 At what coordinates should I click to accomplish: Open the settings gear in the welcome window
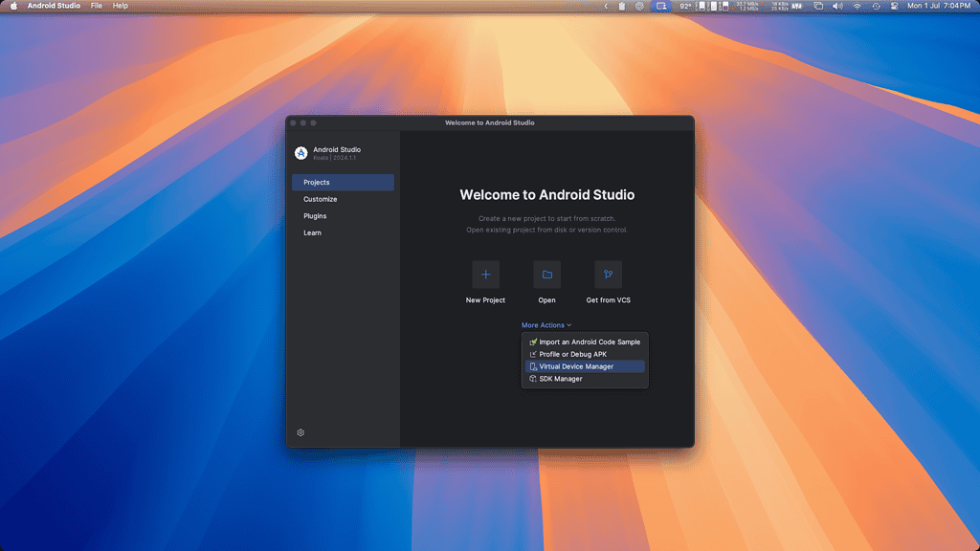tap(301, 432)
